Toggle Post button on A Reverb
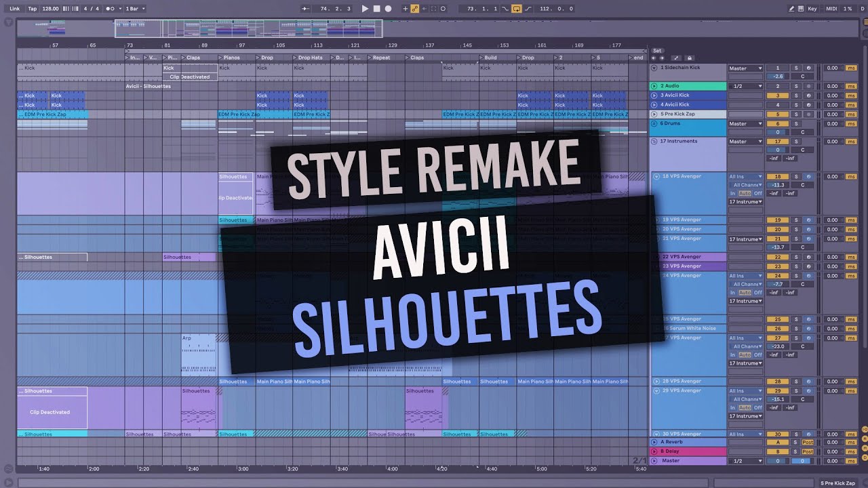 pyautogui.click(x=808, y=442)
